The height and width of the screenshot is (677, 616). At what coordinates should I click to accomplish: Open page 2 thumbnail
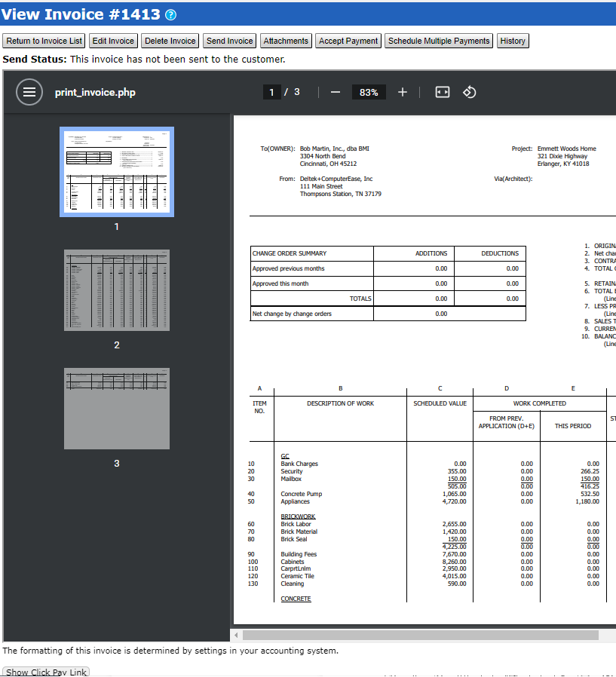[117, 289]
